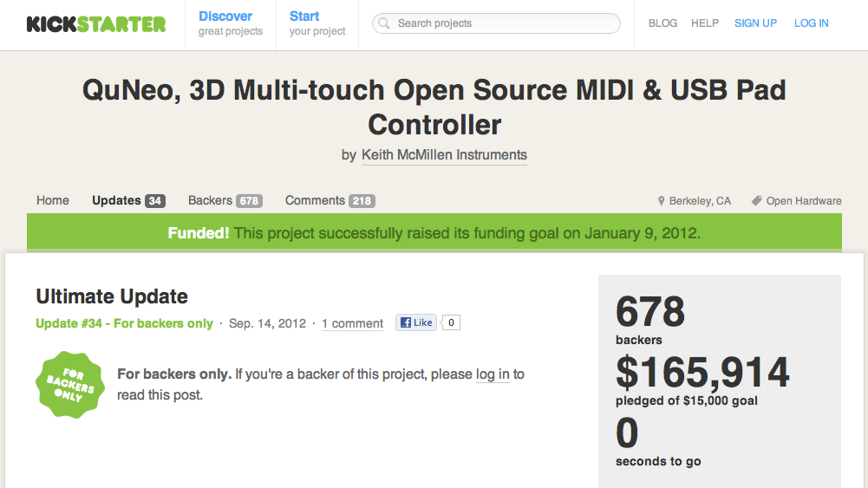Viewport: 868px width, 488px height.
Task: Switch to the Home tab
Action: [53, 200]
